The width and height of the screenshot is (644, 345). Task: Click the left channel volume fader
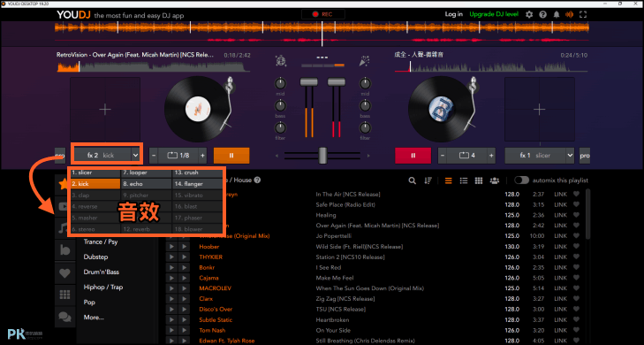coord(308,82)
